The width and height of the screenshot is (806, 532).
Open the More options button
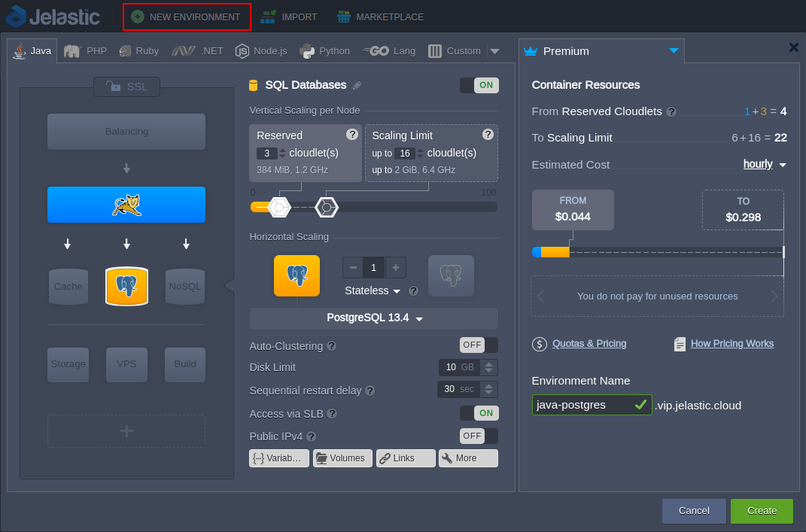click(468, 458)
